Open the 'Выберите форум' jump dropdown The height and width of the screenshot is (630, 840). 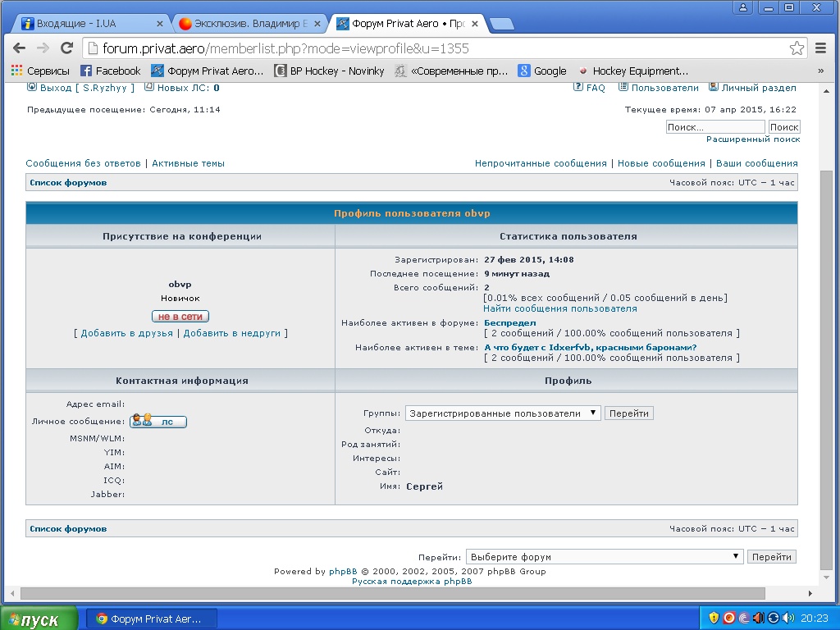(x=605, y=557)
